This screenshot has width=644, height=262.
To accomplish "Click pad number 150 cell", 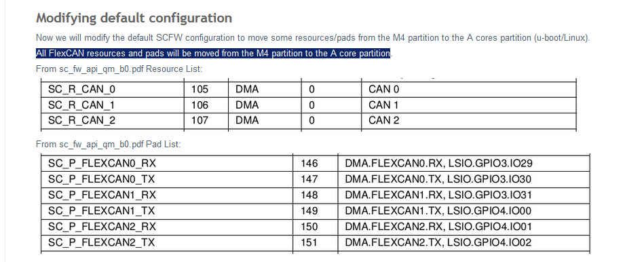I will (x=315, y=227).
